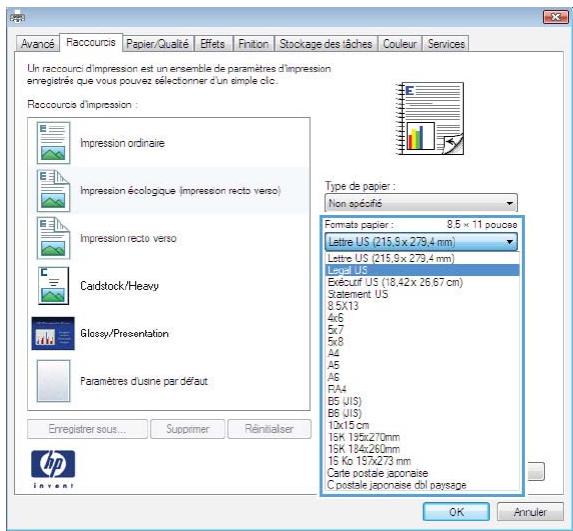The image size is (573, 531).
Task: Click the Réinitialiser button
Action: pos(269,429)
